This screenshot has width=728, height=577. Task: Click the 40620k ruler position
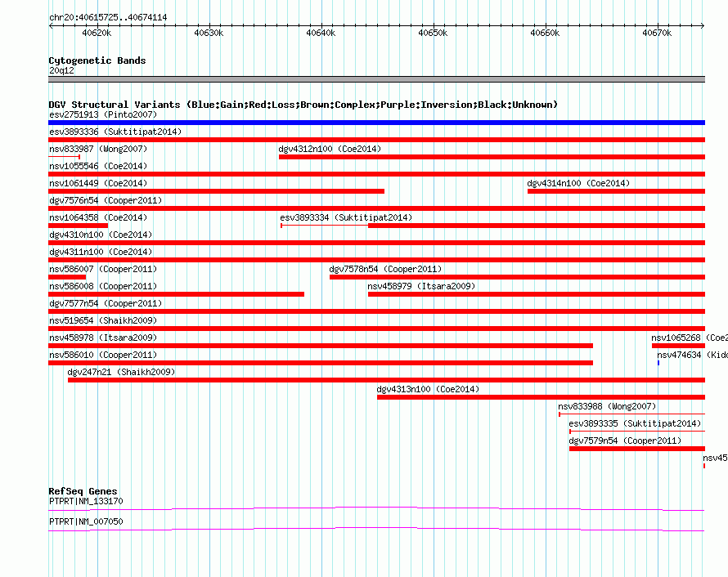pyautogui.click(x=97, y=33)
